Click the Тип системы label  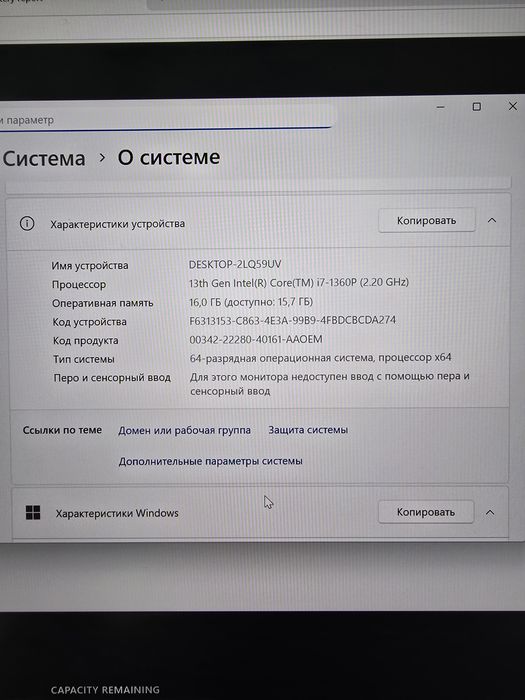click(84, 359)
